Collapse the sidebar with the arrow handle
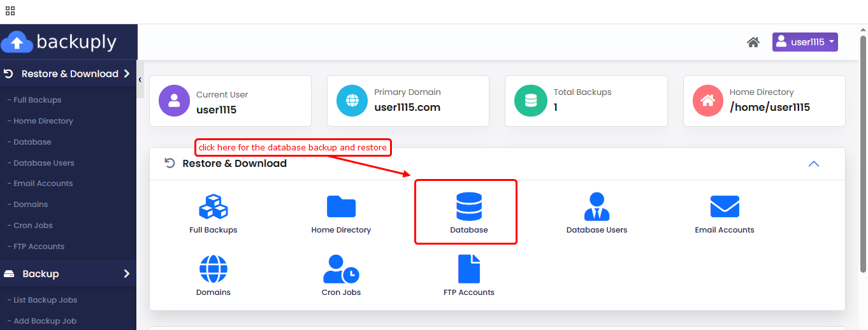Screen dimensions: 868x330 click(x=140, y=80)
